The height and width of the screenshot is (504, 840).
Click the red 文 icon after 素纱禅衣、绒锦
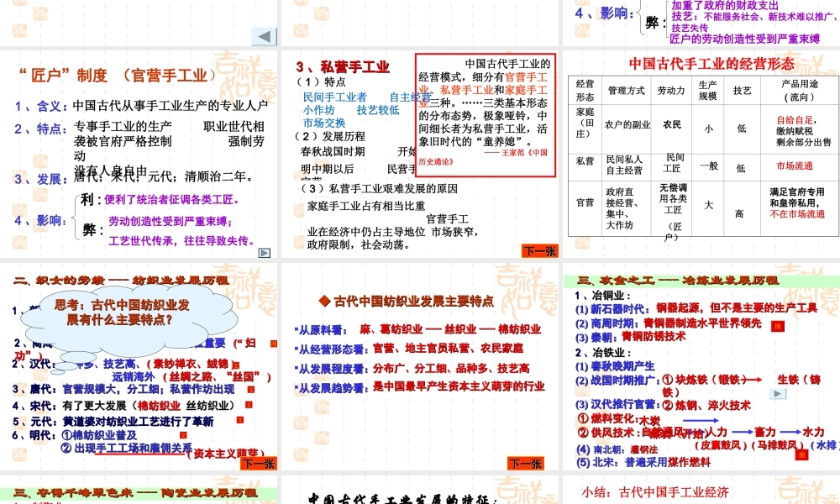click(x=236, y=365)
